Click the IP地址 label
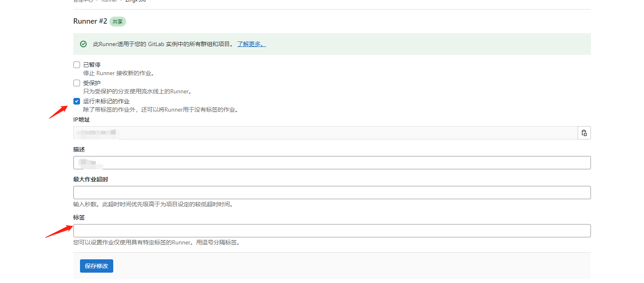Viewport: 644px width, 283px height. click(x=82, y=120)
